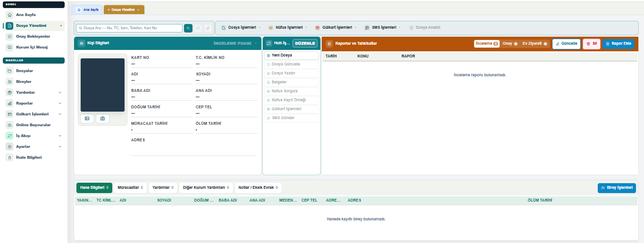Screen dimensions: 644x243
Task: Click KONU column header in reports
Action: tap(363, 56)
